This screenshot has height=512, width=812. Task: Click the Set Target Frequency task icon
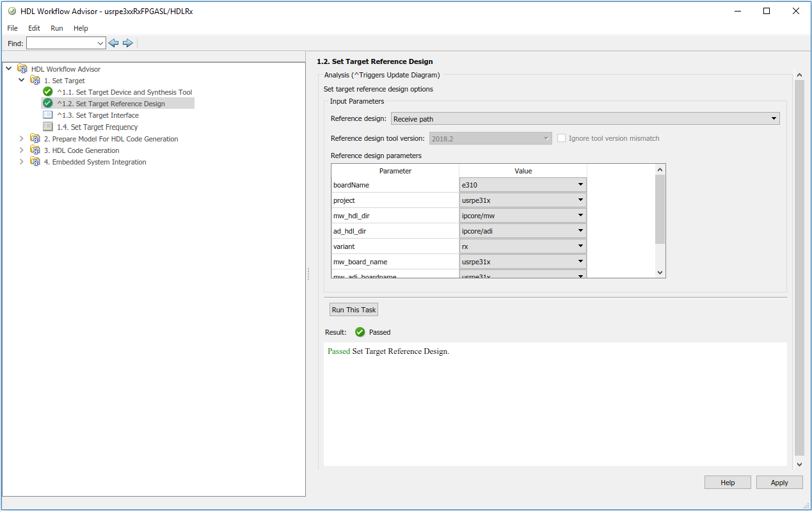[47, 127]
